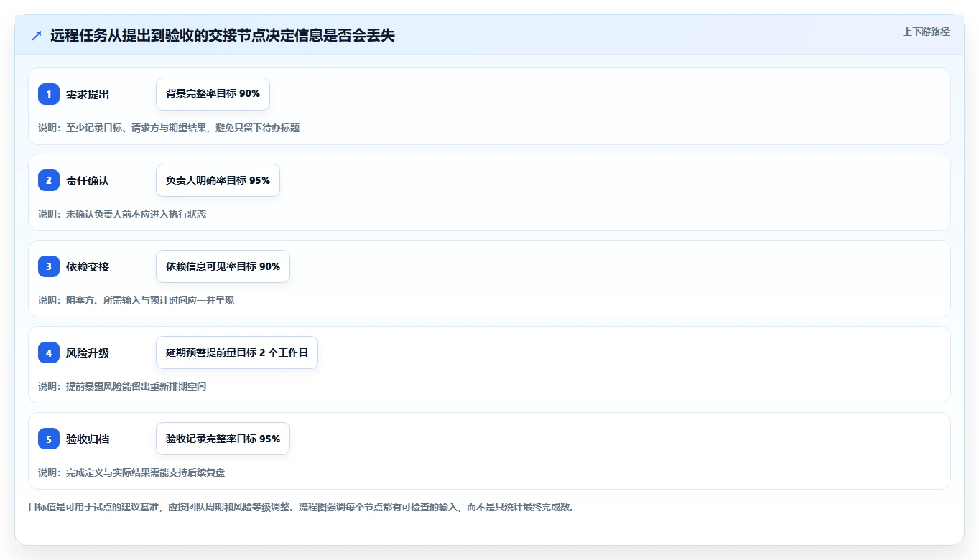Click the footer note starting with 目标值是可用于试点
This screenshot has height=560, width=979.
pyautogui.click(x=301, y=507)
